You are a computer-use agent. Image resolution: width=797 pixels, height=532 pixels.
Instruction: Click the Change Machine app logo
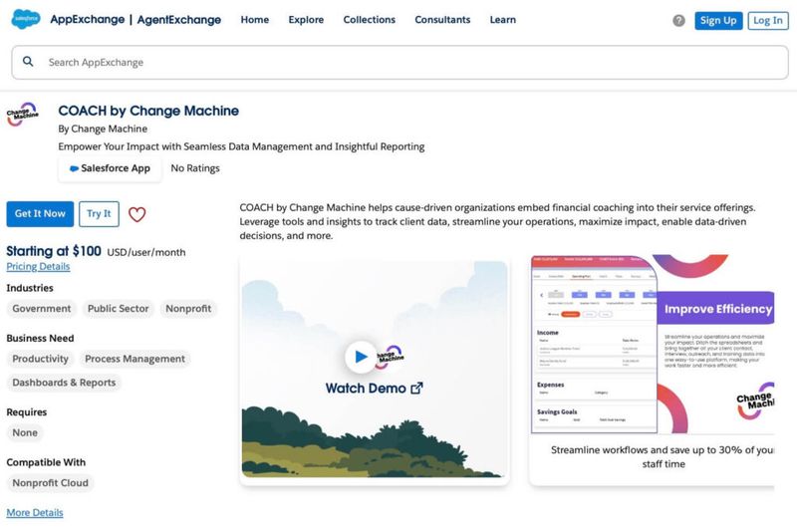(22, 115)
